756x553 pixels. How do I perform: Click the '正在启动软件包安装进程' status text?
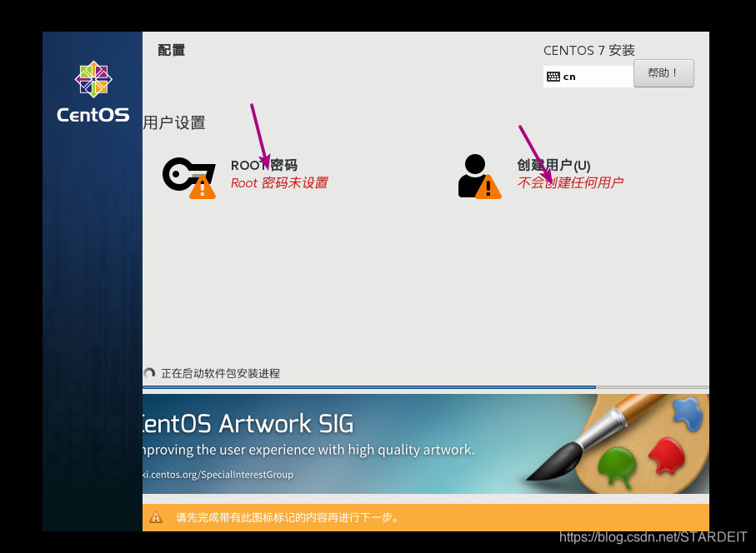[x=220, y=373]
